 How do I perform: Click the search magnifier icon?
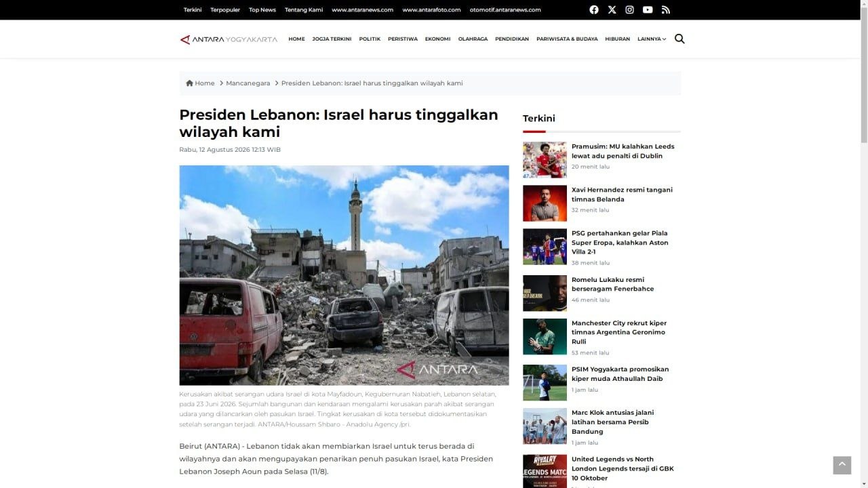point(679,39)
